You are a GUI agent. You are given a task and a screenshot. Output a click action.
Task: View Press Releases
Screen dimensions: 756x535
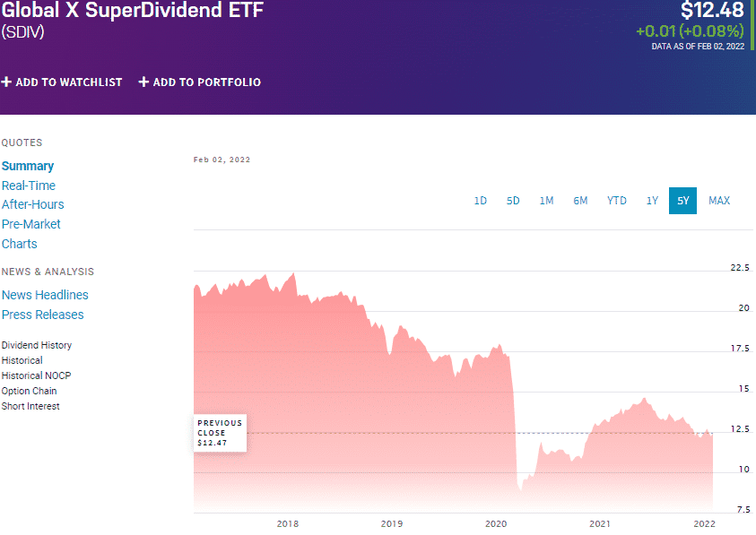tap(43, 315)
